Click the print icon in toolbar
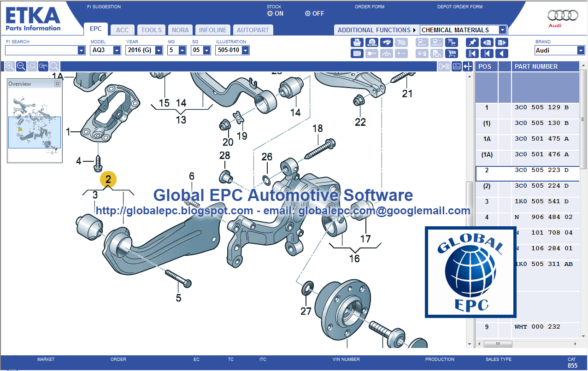Image resolution: width=588 pixels, height=371 pixels. [x=357, y=42]
